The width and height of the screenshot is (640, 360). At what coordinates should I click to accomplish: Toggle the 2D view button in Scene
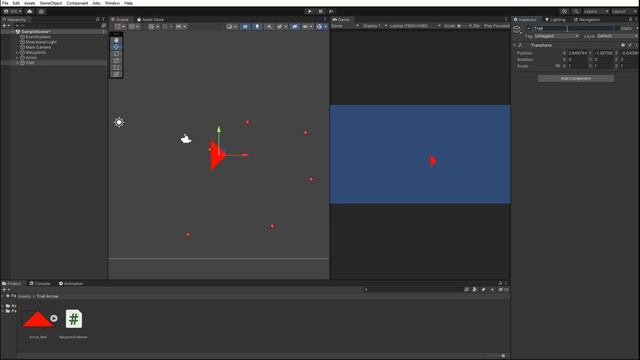click(x=245, y=27)
